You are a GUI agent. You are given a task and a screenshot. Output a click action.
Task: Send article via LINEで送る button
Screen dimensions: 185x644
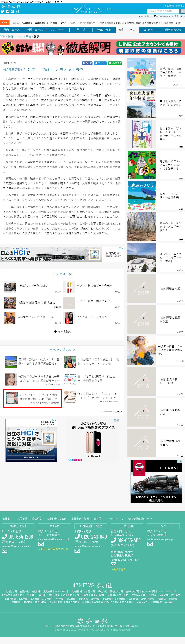115,63
